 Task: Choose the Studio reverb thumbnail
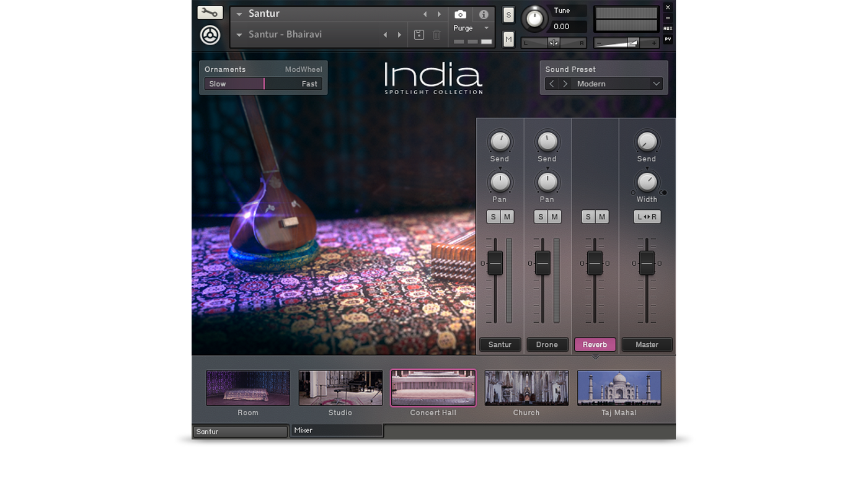point(340,388)
